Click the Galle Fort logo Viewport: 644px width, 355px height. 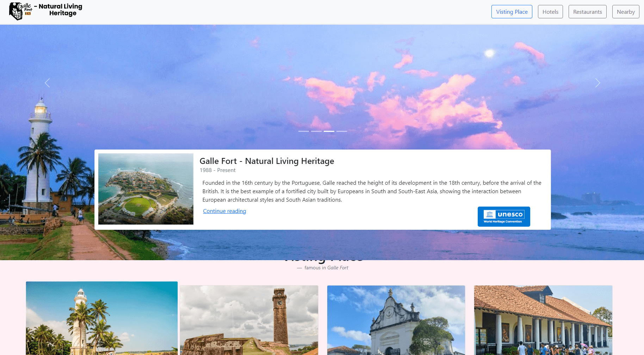[18, 11]
